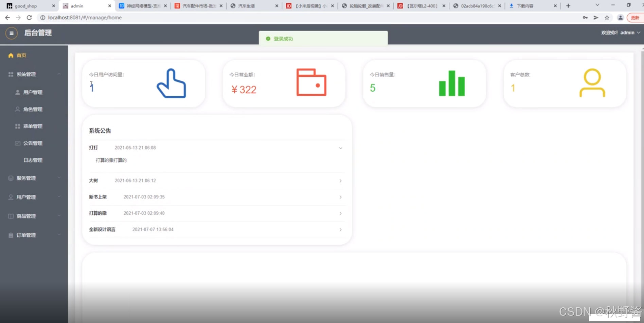This screenshot has height=323, width=644.
Task: Click the 登录成功 notification message
Action: tap(283, 39)
